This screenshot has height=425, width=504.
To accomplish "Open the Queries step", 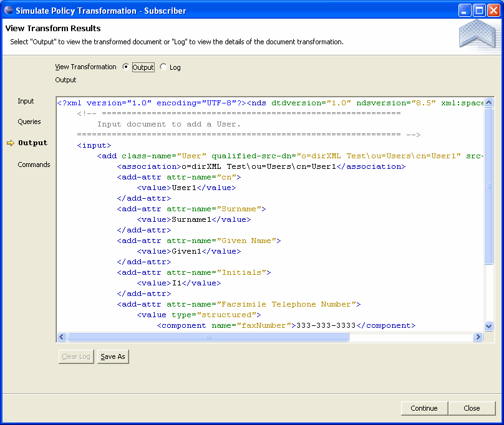I will click(29, 122).
